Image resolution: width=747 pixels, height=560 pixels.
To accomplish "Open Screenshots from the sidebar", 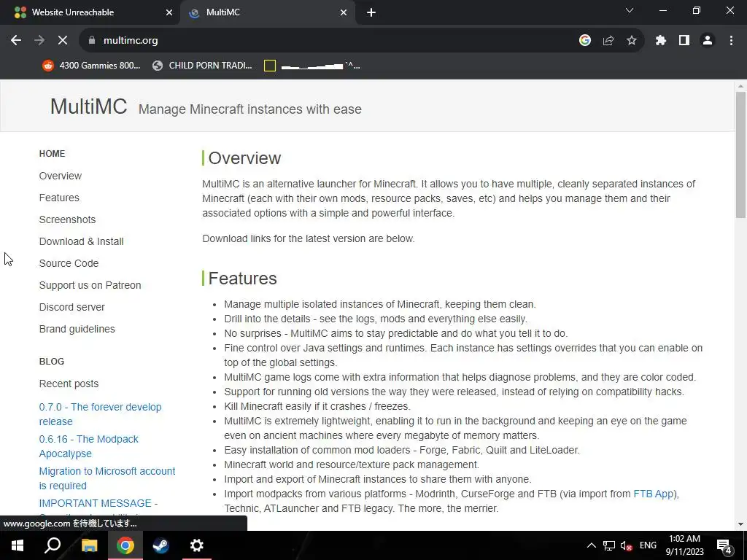I will click(x=67, y=219).
